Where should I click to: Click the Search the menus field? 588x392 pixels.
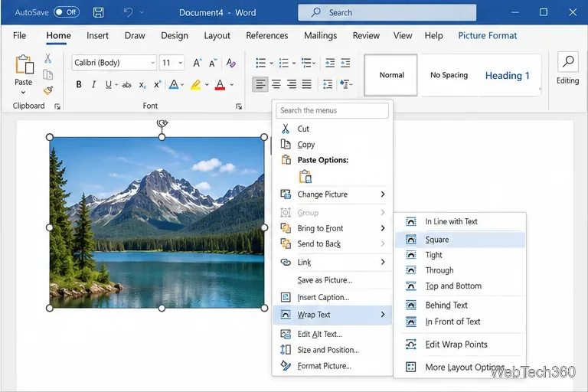click(x=332, y=111)
